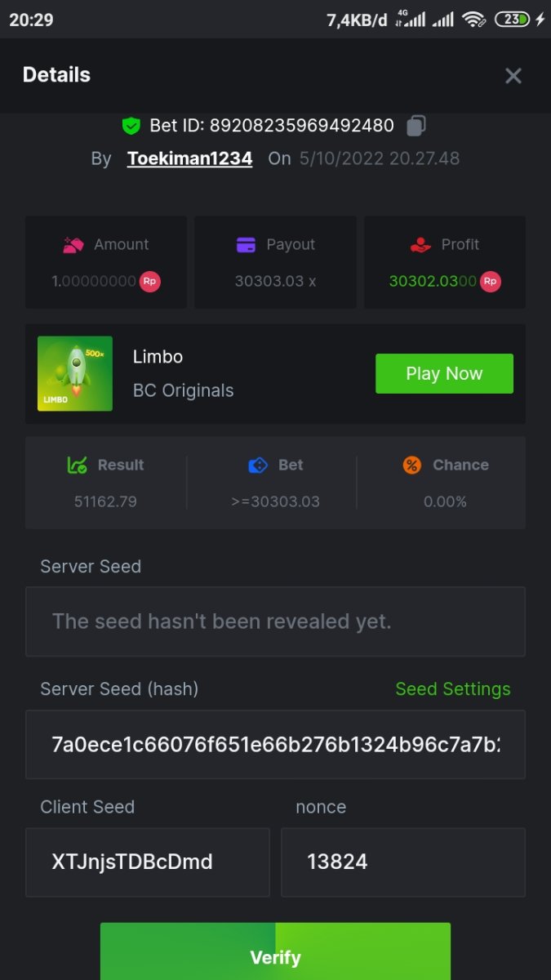Select the Server Seed hash field
Screen dimensions: 551x980
point(275,744)
